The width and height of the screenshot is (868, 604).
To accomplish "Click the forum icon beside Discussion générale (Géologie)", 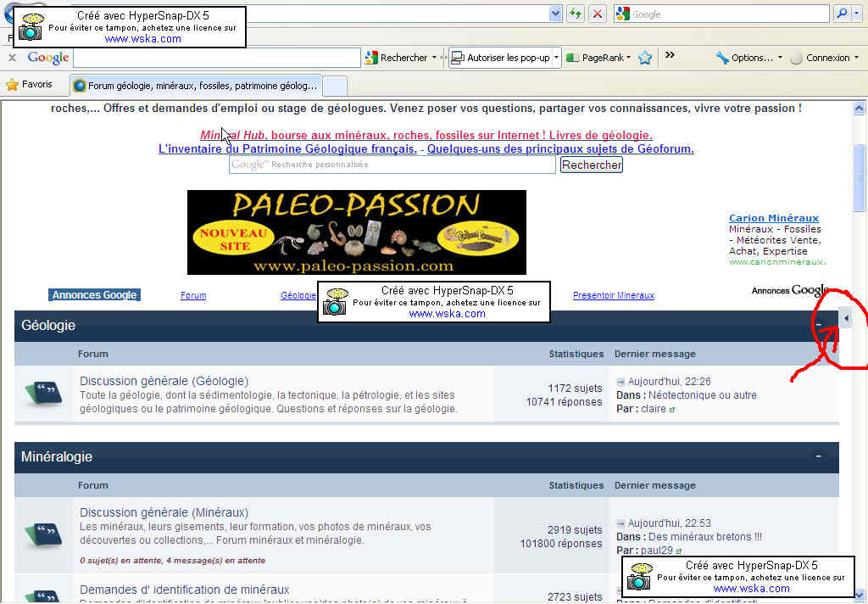I will 43,394.
